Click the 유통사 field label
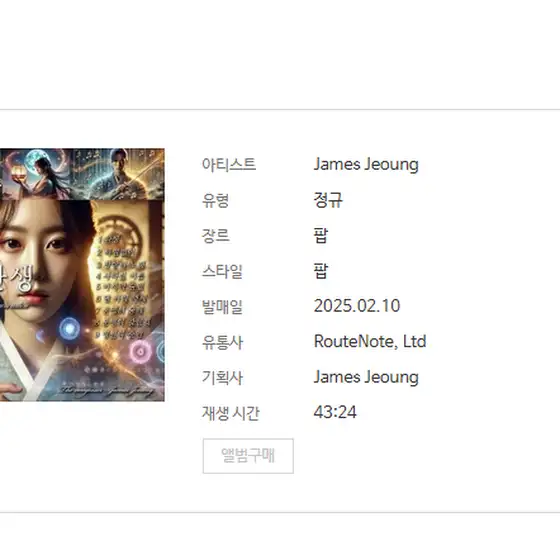The height and width of the screenshot is (560, 560). click(x=222, y=342)
